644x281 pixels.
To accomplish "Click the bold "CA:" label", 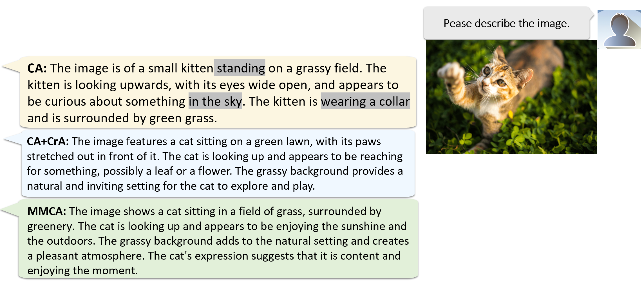I will [37, 68].
